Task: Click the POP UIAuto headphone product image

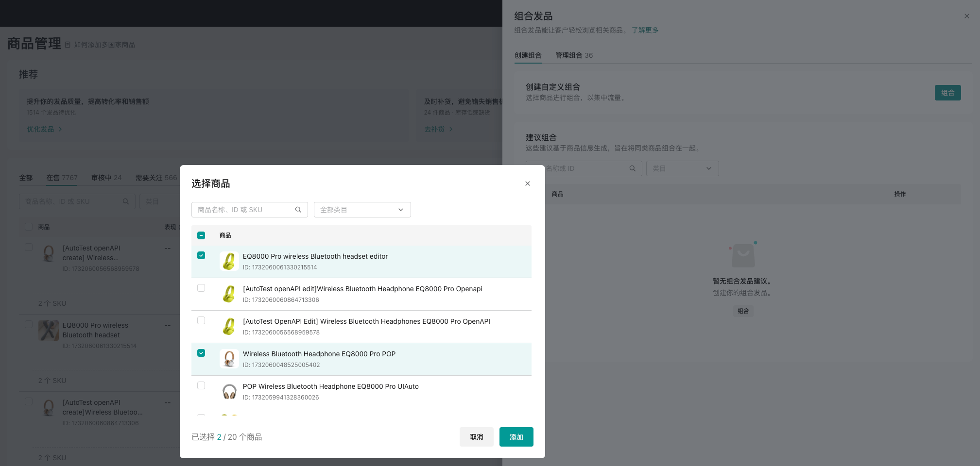Action: click(229, 391)
